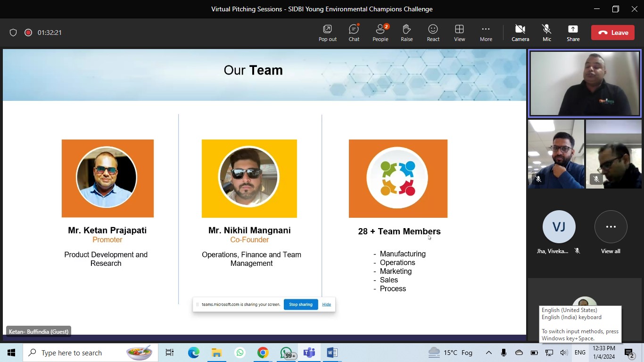This screenshot has height=362, width=644.
Task: Hide the screen sharing notification bar
Action: coord(327,304)
